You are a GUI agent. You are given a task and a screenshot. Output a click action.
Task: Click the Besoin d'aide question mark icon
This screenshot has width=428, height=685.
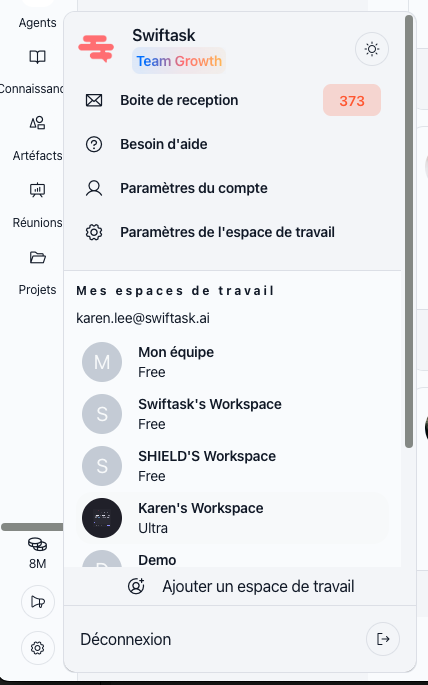pos(94,144)
